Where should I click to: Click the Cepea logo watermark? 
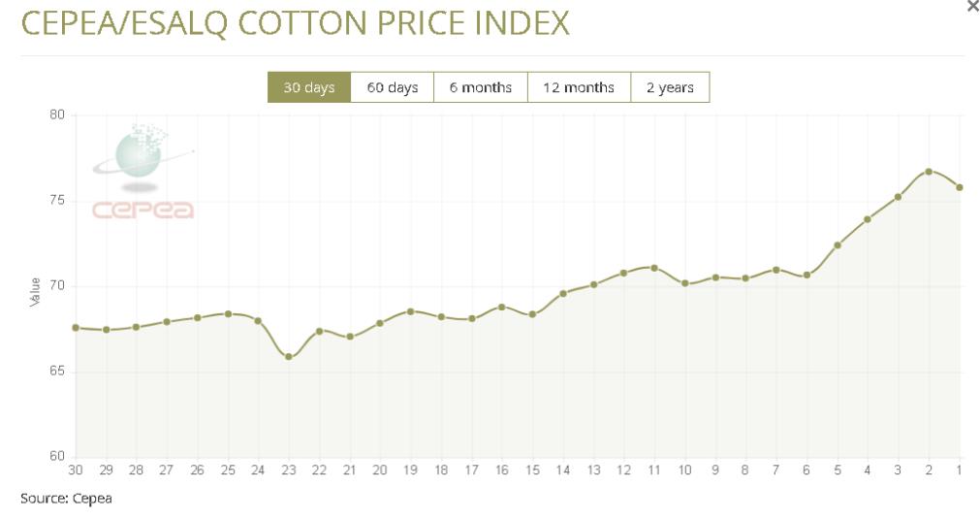point(142,175)
